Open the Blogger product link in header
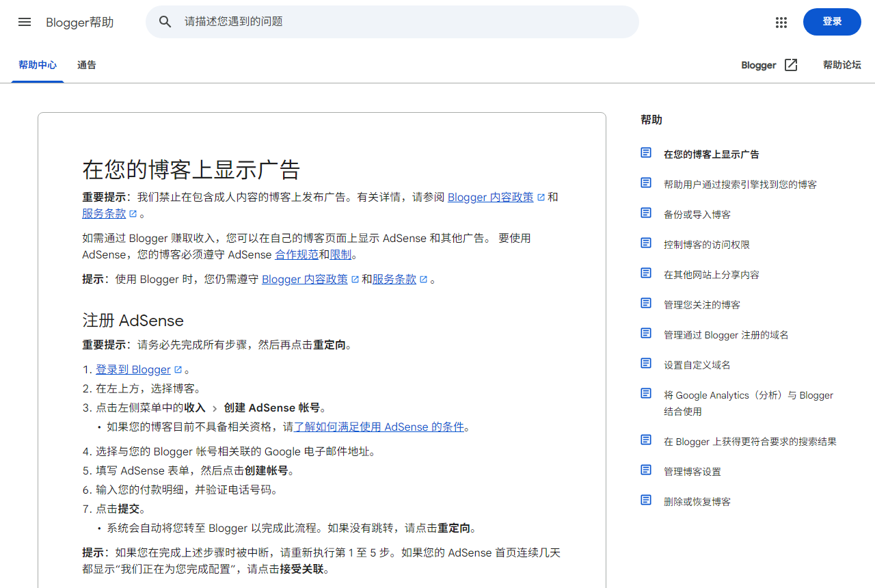This screenshot has height=588, width=875. [x=759, y=65]
